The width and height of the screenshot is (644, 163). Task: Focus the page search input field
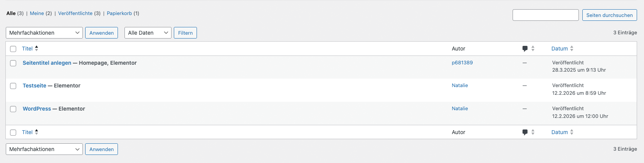point(546,15)
